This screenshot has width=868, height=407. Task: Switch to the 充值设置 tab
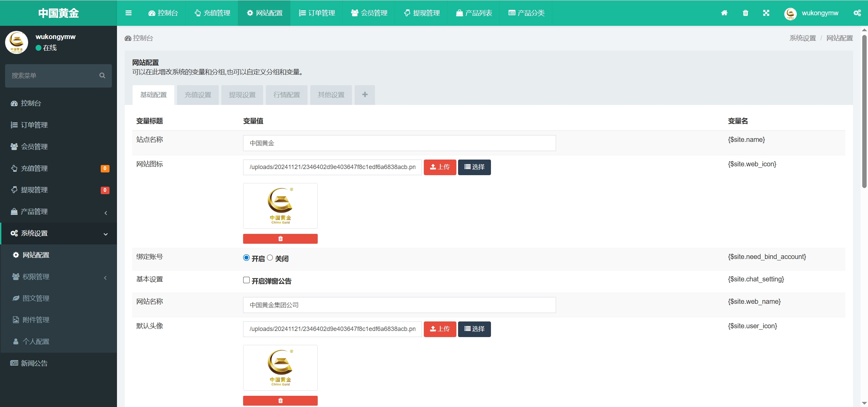[x=198, y=95]
